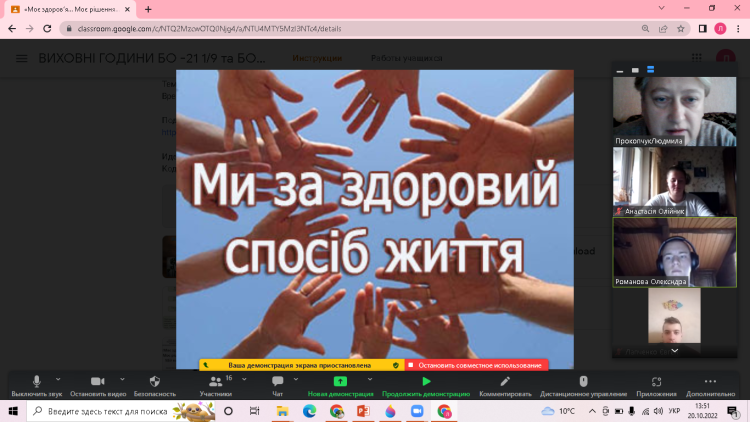Open the Приложения apps icon
The image size is (750, 422).
[x=656, y=383]
